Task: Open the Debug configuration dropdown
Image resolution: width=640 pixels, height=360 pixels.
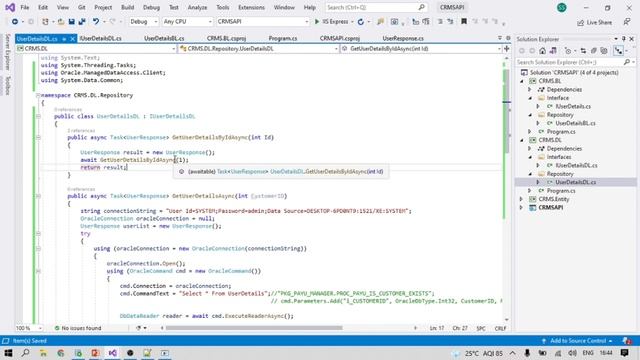Action: coord(144,22)
